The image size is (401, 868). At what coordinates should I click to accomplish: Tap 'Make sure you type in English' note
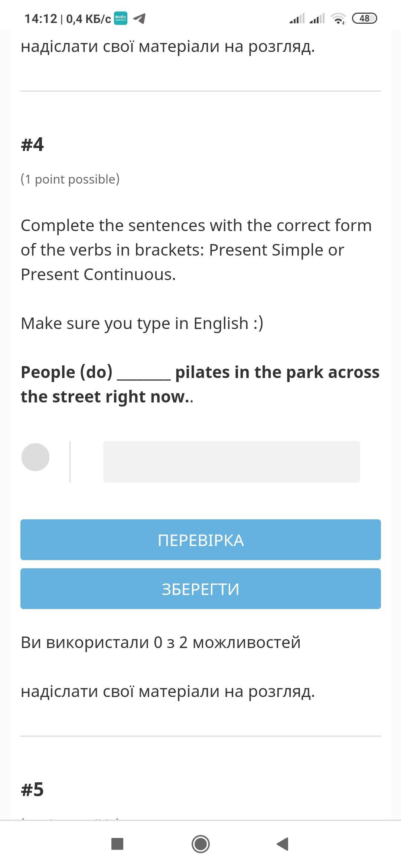coord(142,323)
